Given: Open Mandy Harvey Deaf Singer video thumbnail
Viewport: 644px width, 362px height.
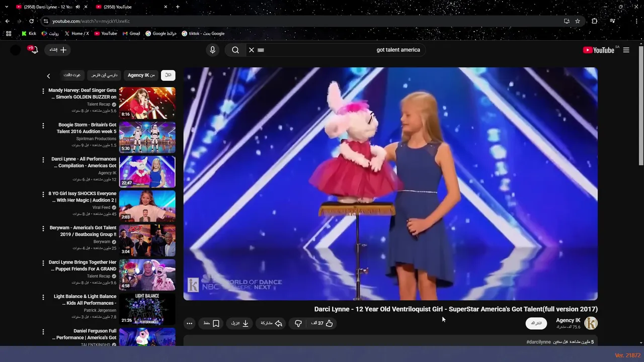Looking at the screenshot, I should tap(147, 103).
